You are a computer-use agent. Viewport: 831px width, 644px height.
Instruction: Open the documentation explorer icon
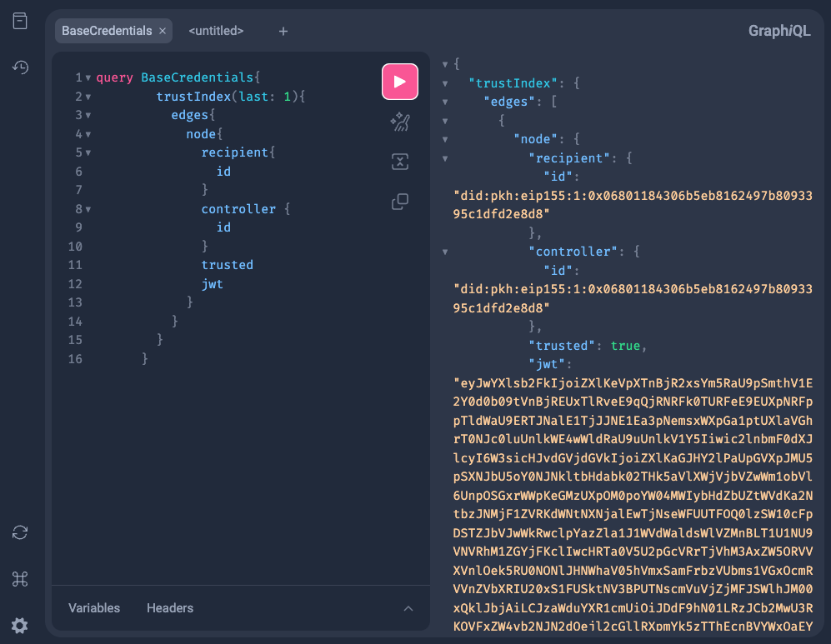tap(20, 21)
